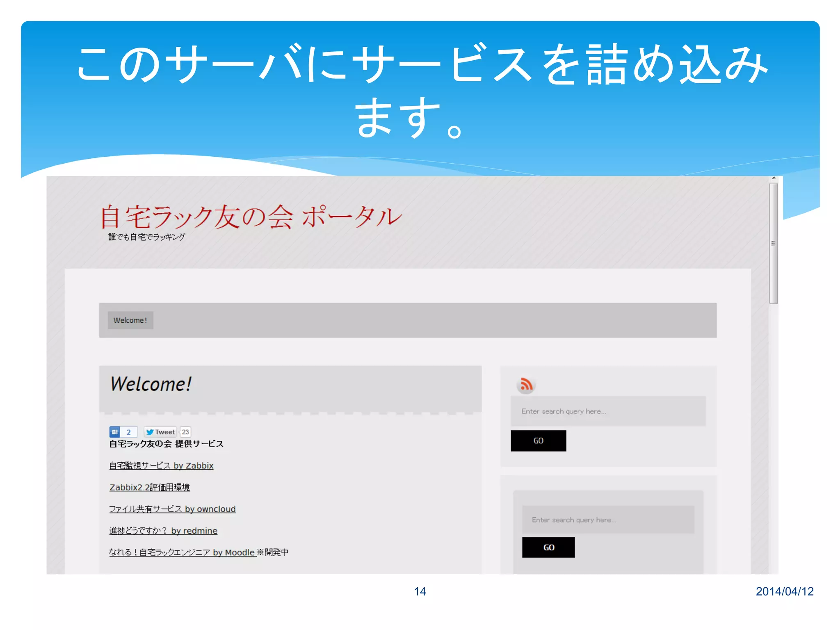Open 自宅監視サービス by Zabbix link
Screen dimensions: 840x630
(x=161, y=466)
